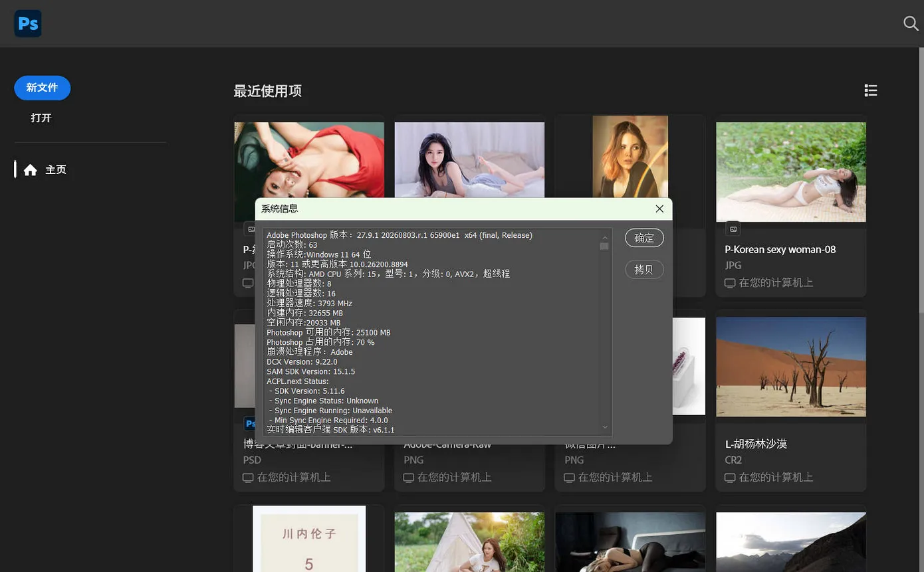
Task: Click the scrollbar thumb in the system info box
Action: click(604, 246)
